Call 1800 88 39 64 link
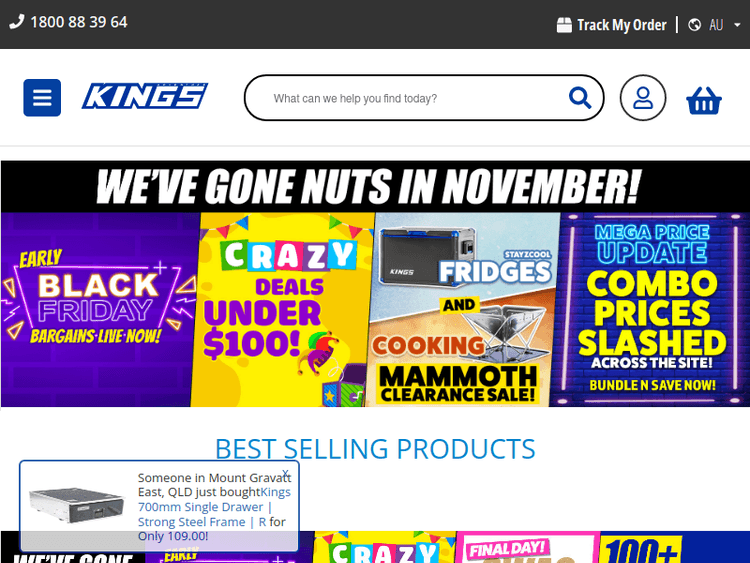The width and height of the screenshot is (750, 563). (x=79, y=22)
